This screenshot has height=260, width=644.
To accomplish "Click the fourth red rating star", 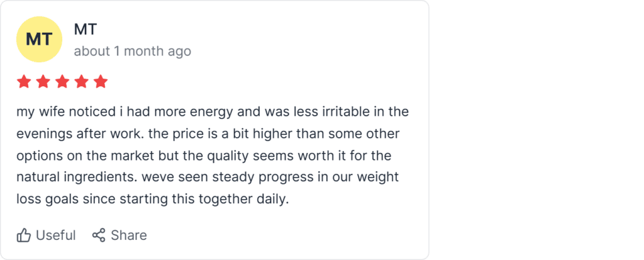I will pos(82,82).
